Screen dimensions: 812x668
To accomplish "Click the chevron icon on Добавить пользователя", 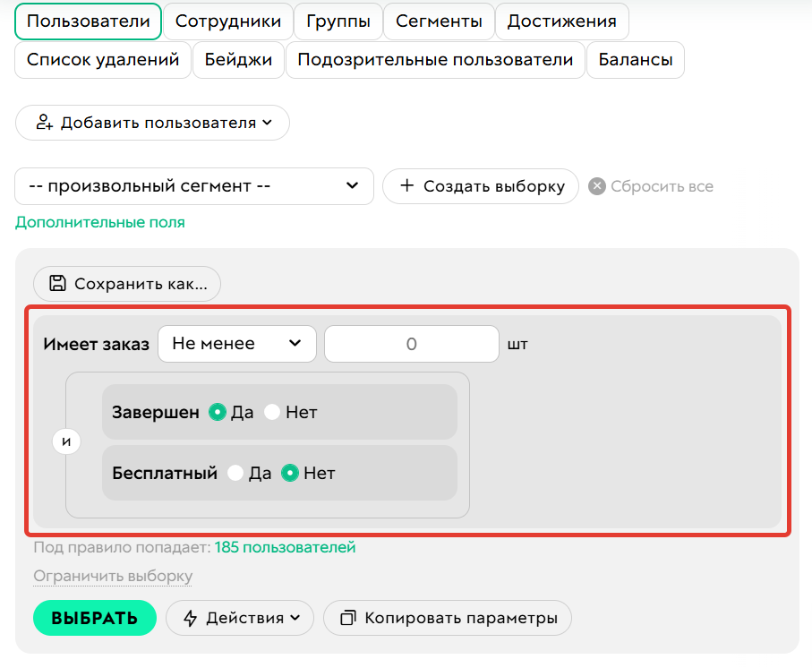I will click(266, 123).
